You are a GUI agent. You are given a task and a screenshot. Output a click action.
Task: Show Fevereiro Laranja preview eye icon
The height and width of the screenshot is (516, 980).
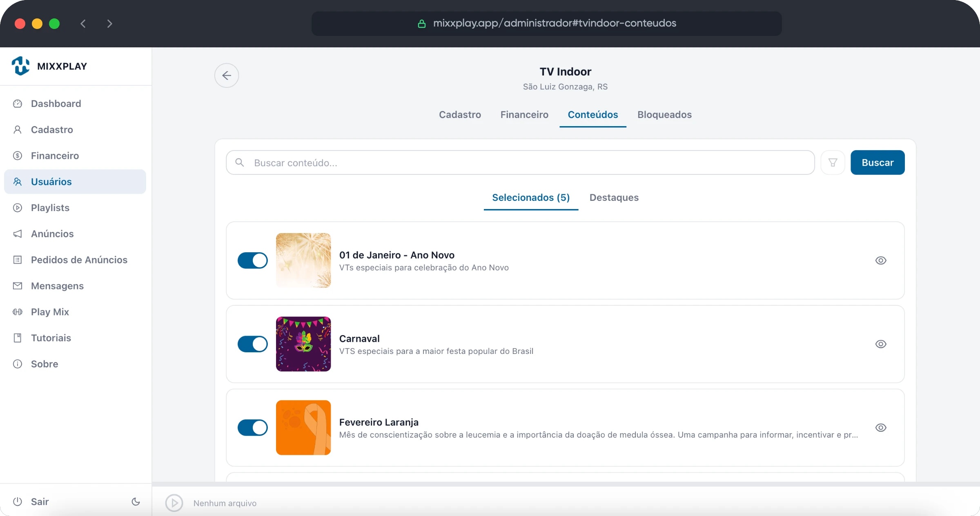coord(881,428)
